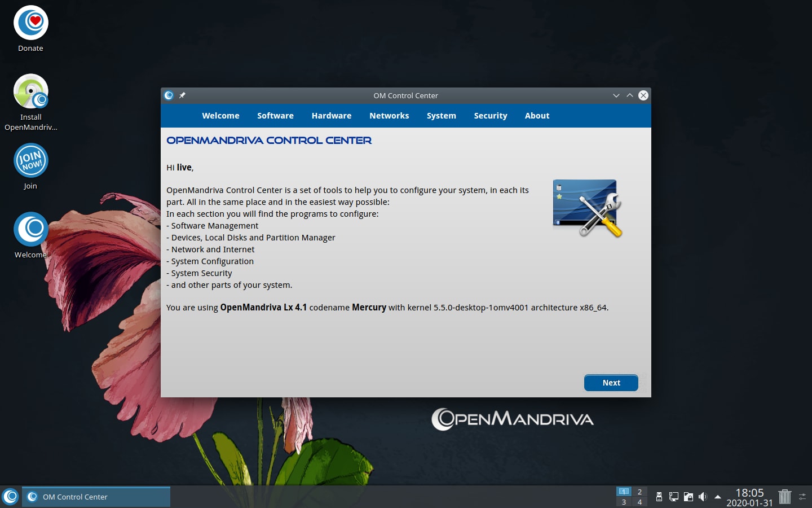
Task: Click the volume speaker icon in system tray
Action: [703, 497]
